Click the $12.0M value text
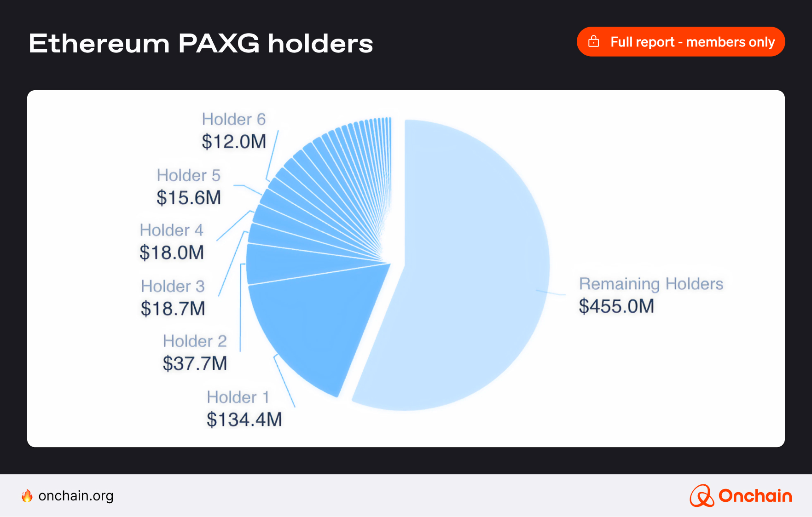The width and height of the screenshot is (812, 517). 234,142
